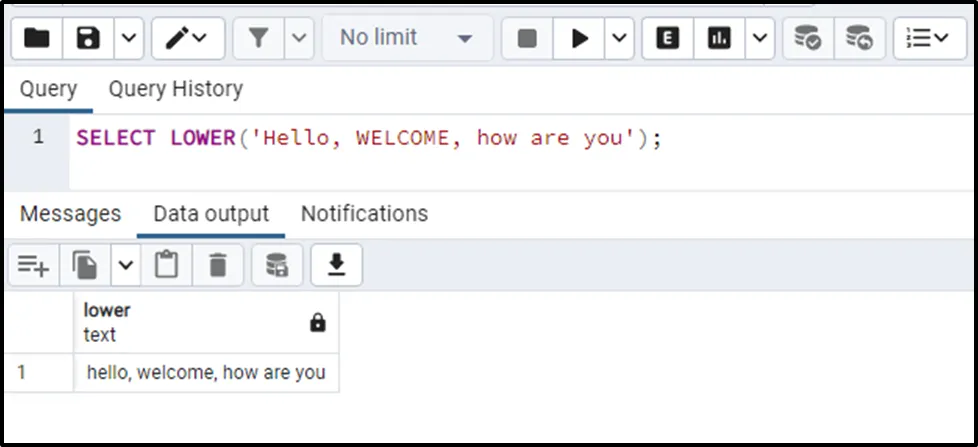Switch to the Query History tab
Image resolution: width=978 pixels, height=447 pixels.
tap(175, 89)
